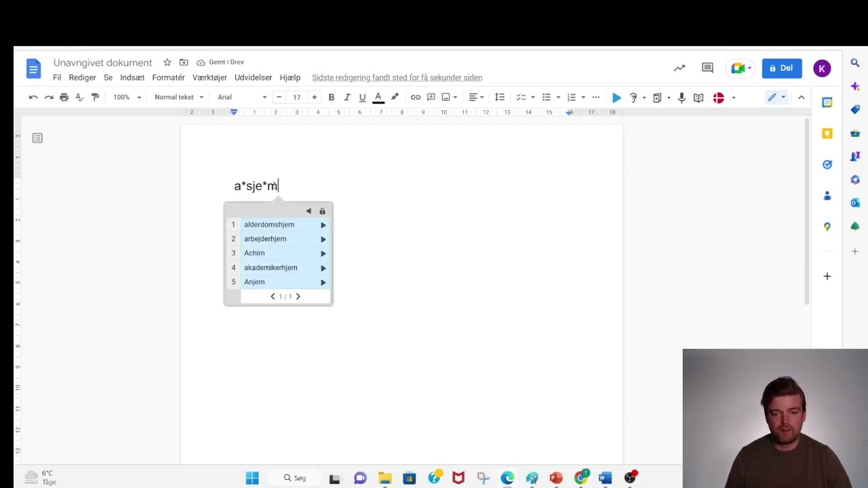The image size is (868, 488).
Task: Open Word from the taskbar
Action: [x=605, y=478]
